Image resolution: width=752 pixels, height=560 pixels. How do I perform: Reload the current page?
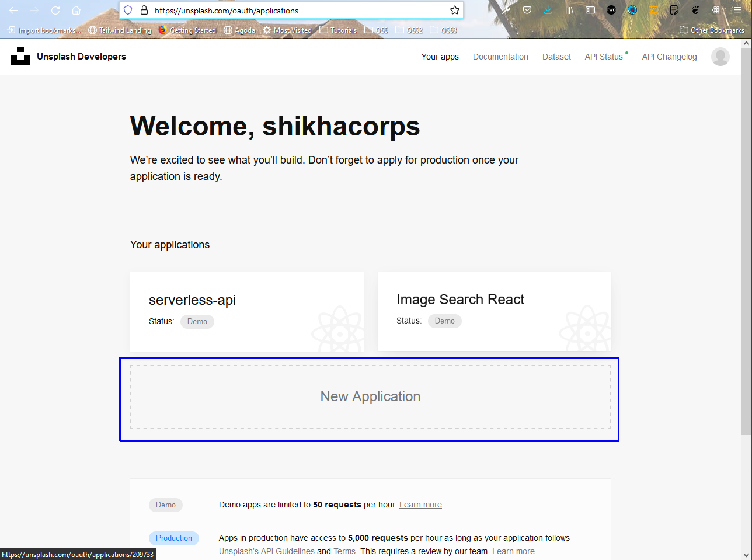click(55, 10)
